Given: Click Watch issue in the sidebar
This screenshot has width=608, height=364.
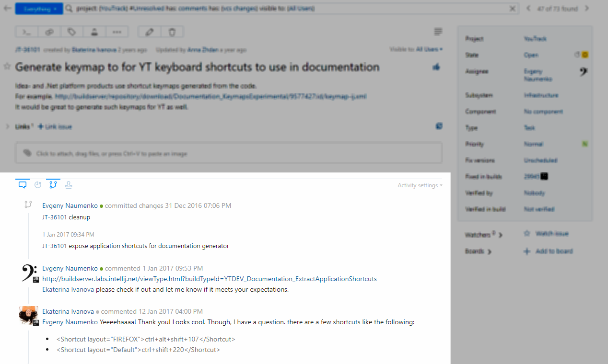Looking at the screenshot, I should 551,234.
